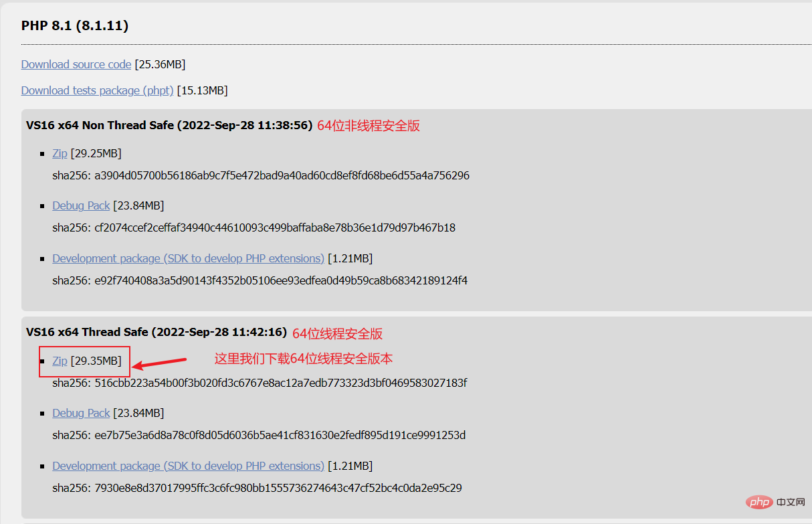Open Non Thread Safe Development package link
Viewport: 812px width, 524px height.
click(x=189, y=258)
